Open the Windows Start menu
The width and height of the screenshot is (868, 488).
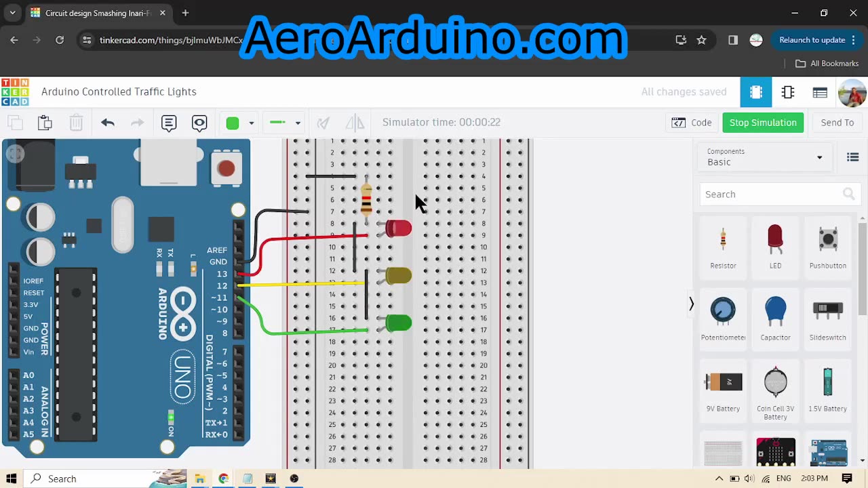(x=12, y=479)
